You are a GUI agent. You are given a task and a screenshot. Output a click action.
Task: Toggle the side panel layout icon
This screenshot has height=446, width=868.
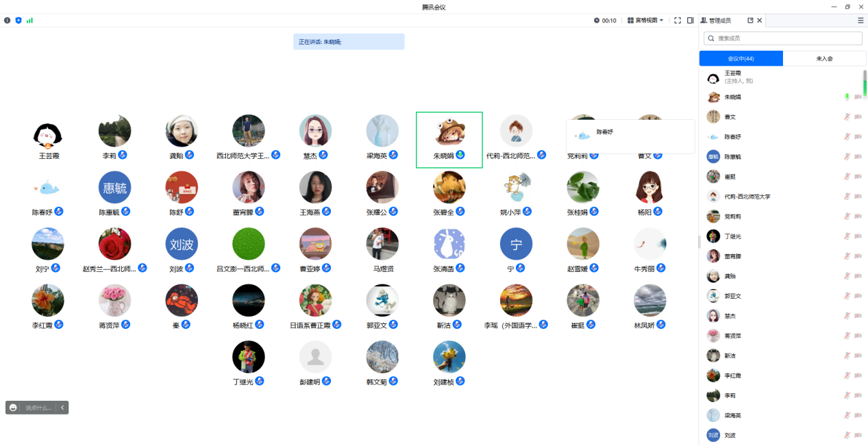tap(691, 21)
